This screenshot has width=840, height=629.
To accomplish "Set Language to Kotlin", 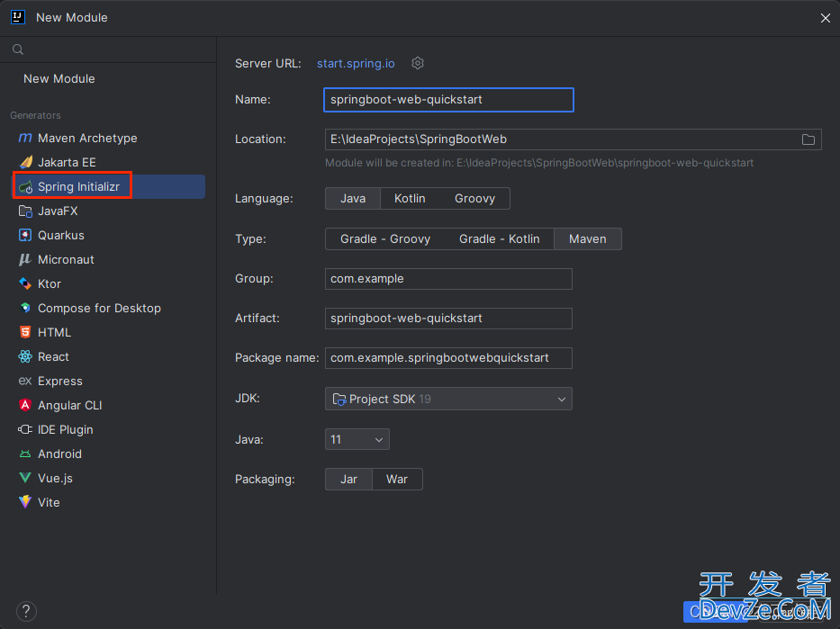I will click(x=410, y=199).
